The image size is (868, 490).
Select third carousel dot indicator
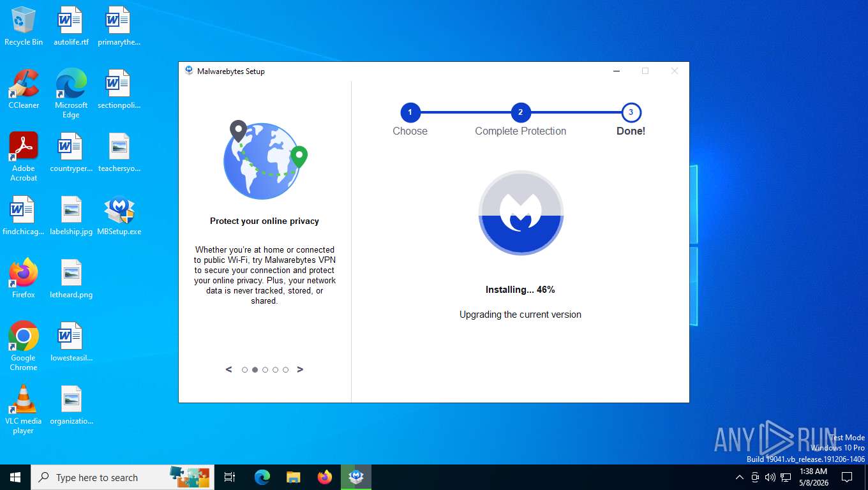(265, 369)
